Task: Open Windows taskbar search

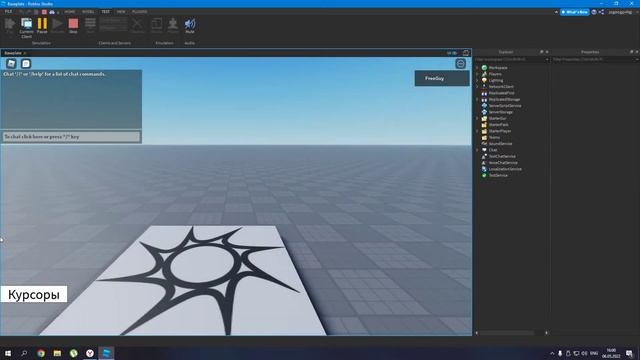Action: 24,353
